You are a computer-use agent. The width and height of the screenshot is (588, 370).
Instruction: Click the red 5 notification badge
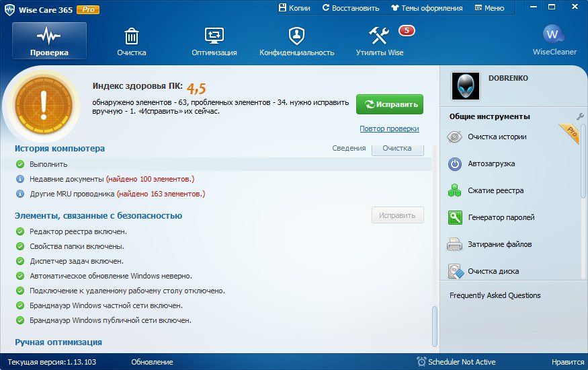[x=407, y=30]
